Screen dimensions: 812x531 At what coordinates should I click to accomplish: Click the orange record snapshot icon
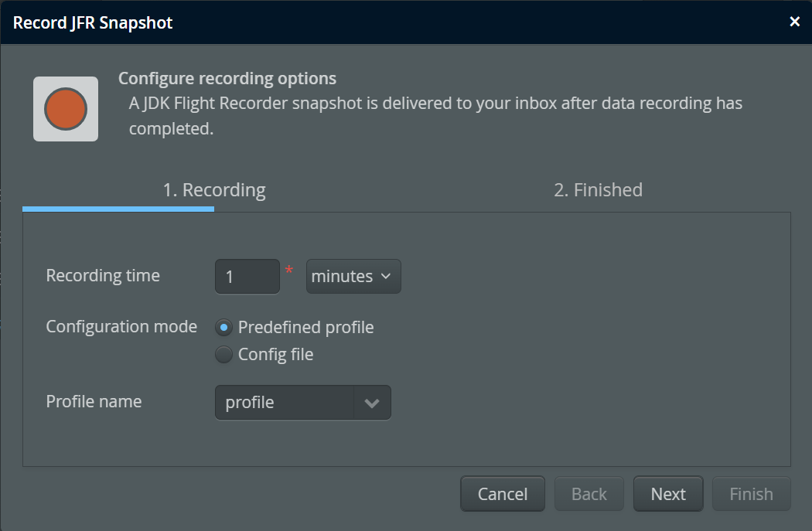click(66, 109)
